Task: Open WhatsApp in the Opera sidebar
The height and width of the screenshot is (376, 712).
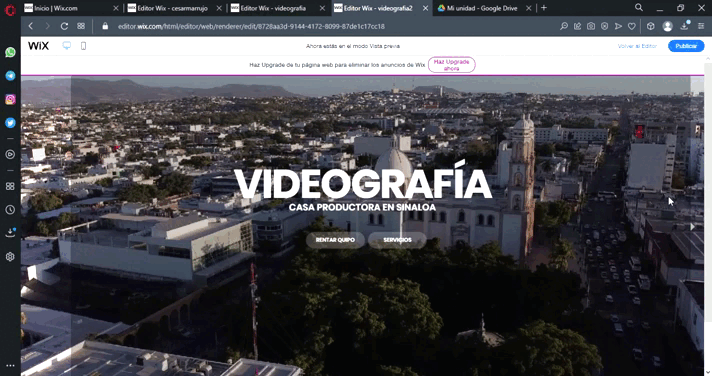Action: click(10, 52)
